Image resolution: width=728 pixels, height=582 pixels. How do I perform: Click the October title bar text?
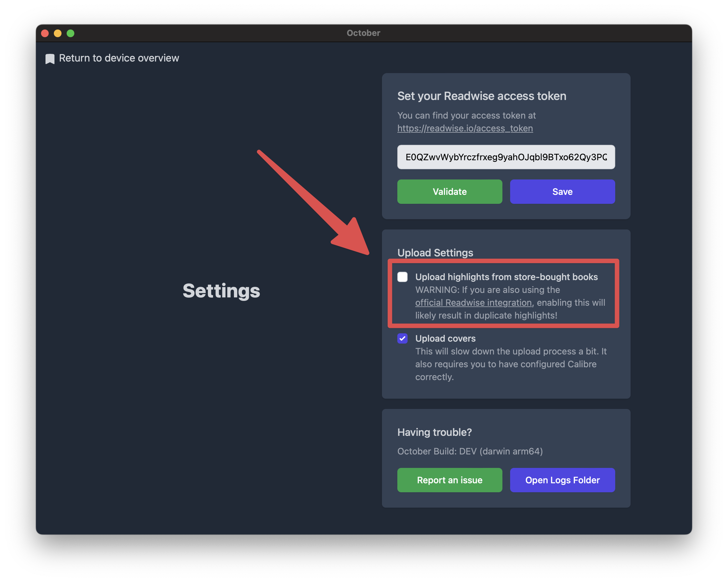(x=363, y=33)
